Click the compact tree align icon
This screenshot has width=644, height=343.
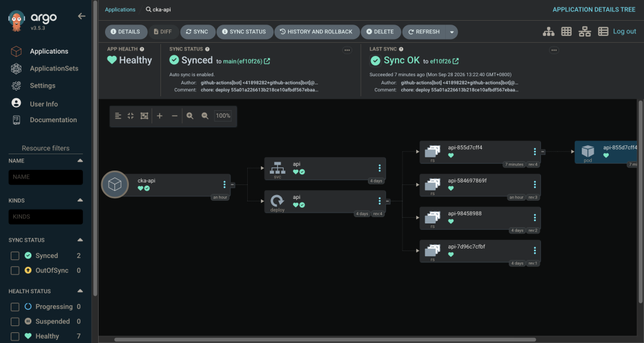(x=118, y=116)
